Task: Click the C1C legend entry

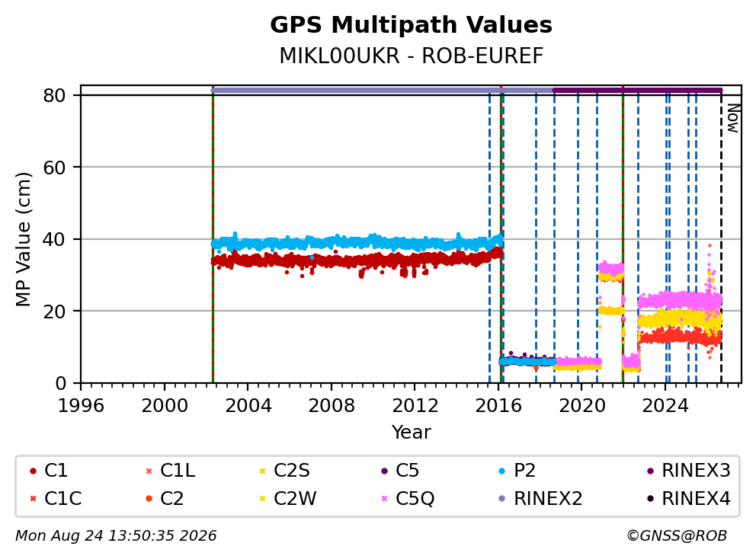Action: point(56,498)
